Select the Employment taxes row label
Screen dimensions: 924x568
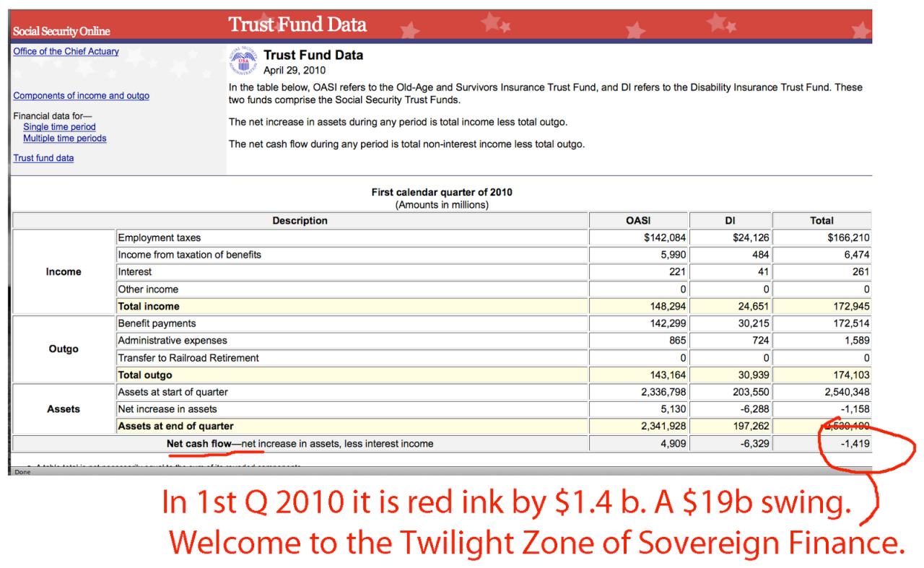click(160, 237)
